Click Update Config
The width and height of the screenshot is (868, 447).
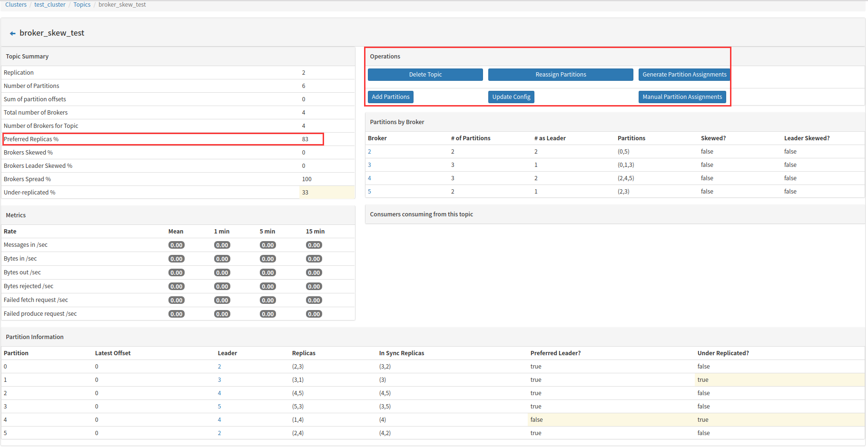(x=511, y=97)
